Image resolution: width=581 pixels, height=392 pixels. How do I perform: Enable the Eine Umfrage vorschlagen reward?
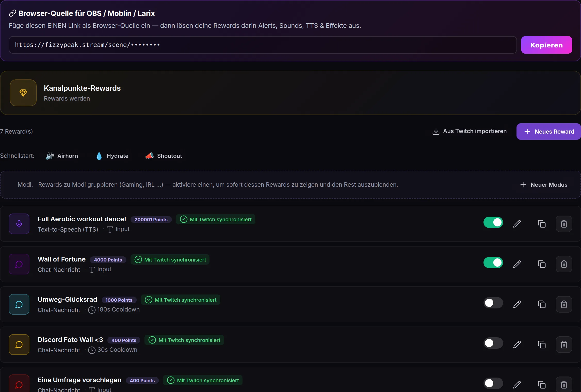pyautogui.click(x=493, y=383)
